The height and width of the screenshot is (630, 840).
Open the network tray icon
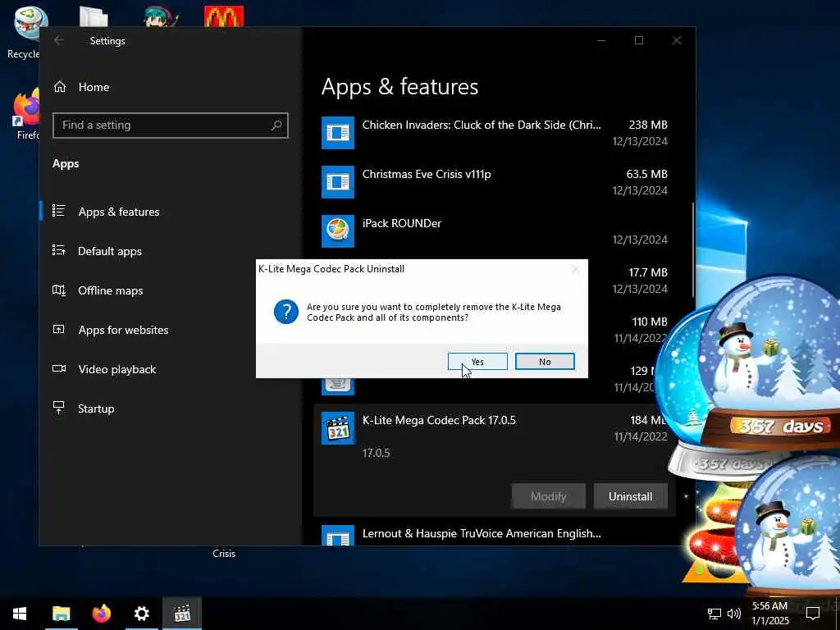pos(714,614)
